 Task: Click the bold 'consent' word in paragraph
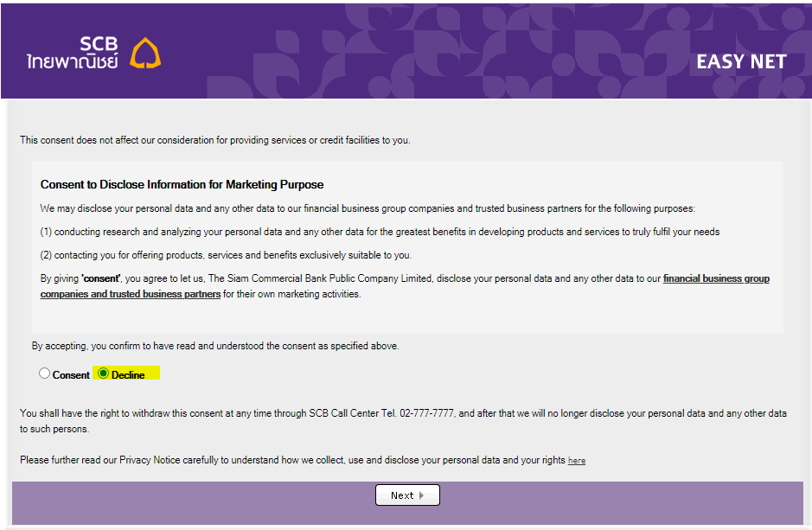tap(101, 278)
